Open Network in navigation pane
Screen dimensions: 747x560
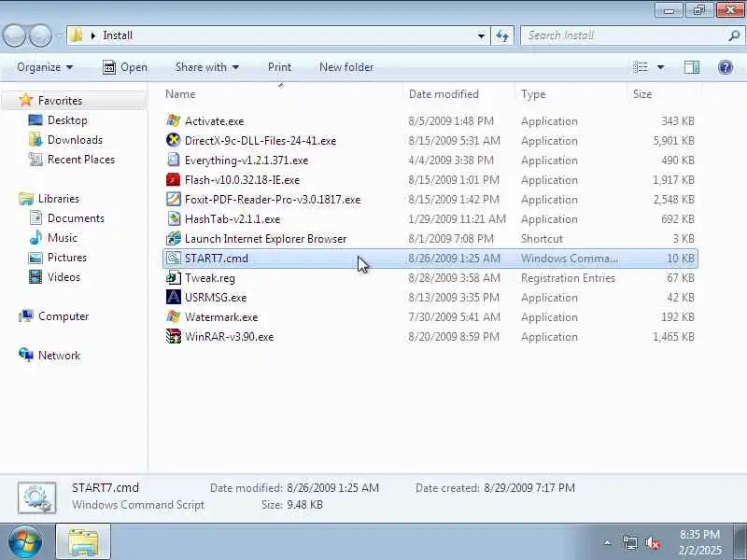(59, 356)
